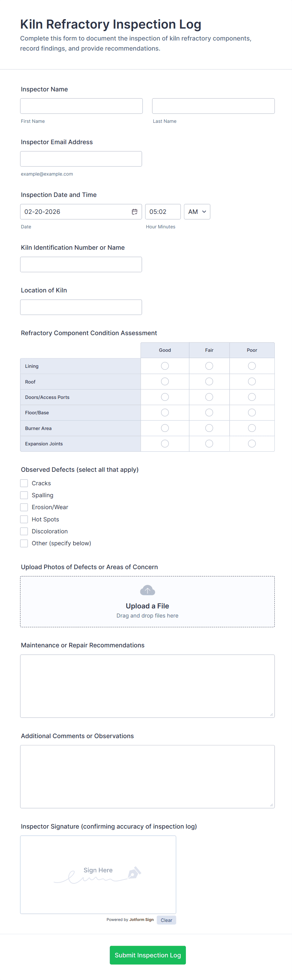Click the Hour Minutes time field
The image size is (292, 980).
(x=163, y=212)
